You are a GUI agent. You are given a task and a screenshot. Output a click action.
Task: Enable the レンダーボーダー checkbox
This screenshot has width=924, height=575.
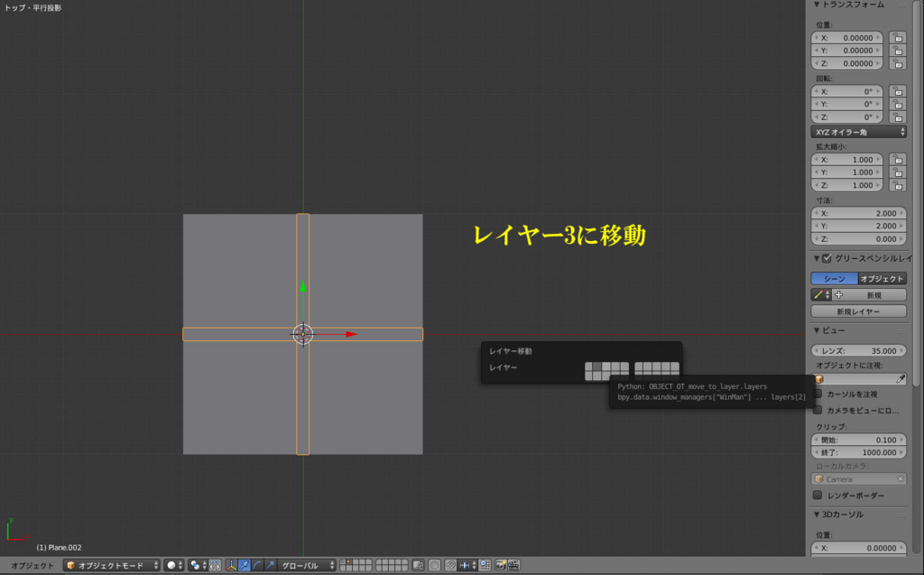pos(818,496)
